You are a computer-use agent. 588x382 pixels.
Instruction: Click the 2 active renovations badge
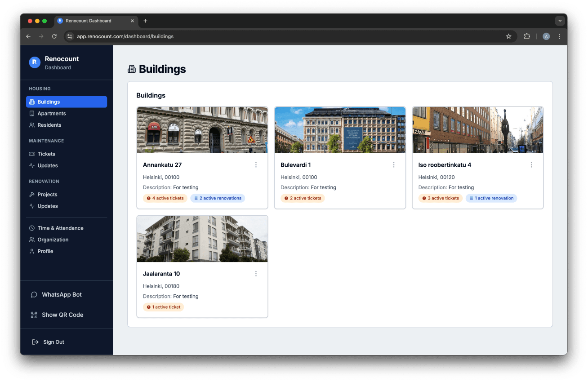click(x=218, y=198)
